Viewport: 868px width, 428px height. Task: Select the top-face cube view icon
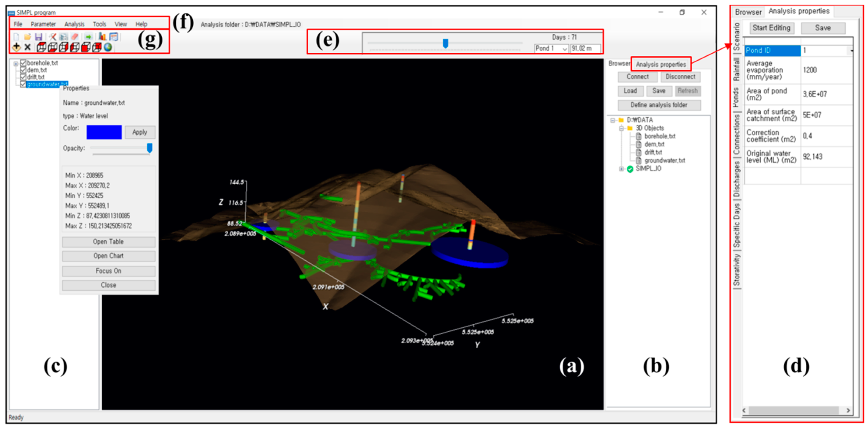point(41,47)
